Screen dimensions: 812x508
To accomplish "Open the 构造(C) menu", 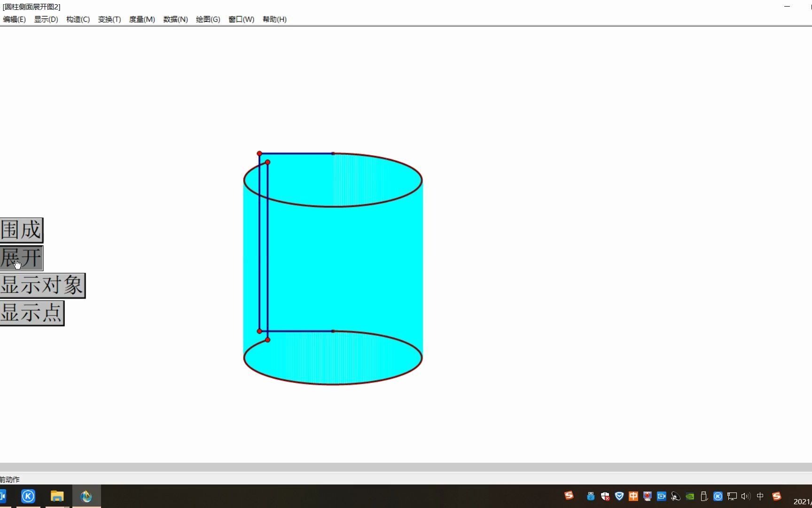I will click(x=78, y=19).
